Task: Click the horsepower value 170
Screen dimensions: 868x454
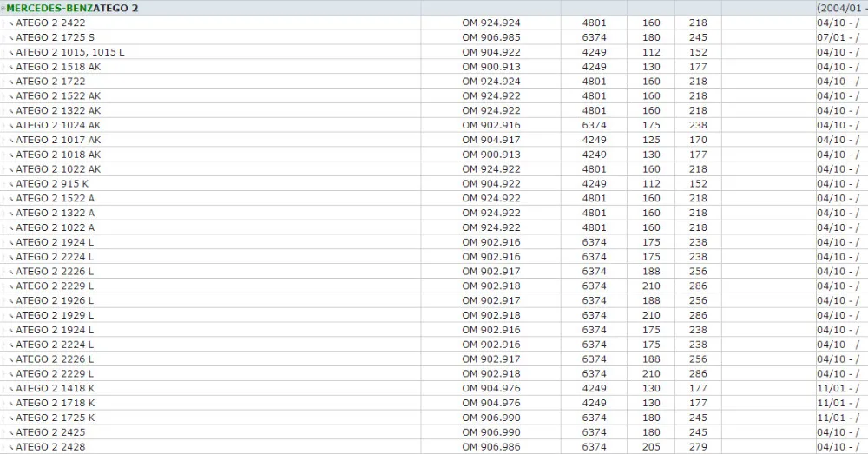Action: coord(698,140)
